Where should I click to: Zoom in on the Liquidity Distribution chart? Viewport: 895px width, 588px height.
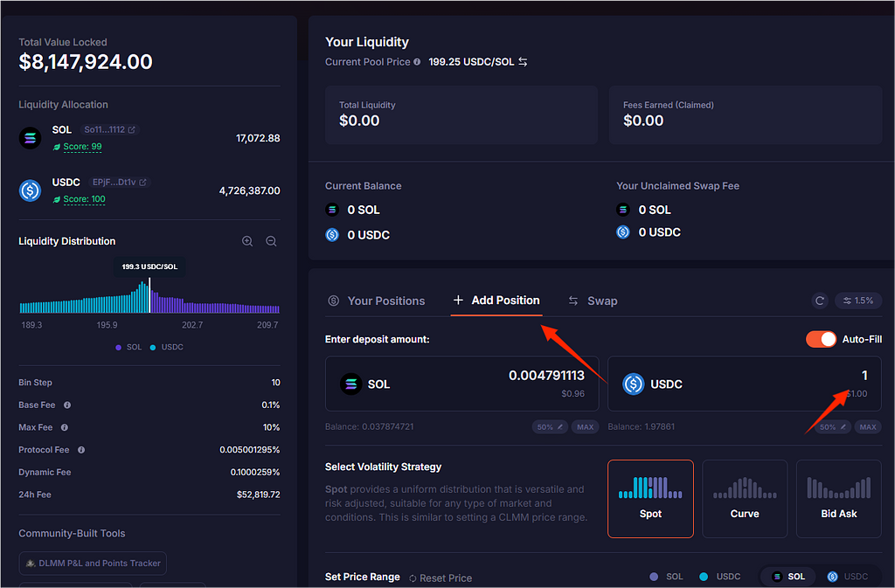point(247,241)
